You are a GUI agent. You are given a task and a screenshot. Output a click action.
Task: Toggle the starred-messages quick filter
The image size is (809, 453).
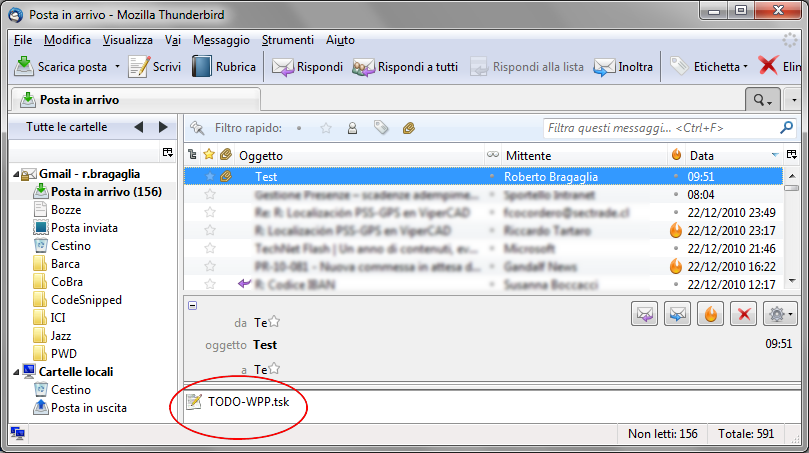(x=326, y=128)
